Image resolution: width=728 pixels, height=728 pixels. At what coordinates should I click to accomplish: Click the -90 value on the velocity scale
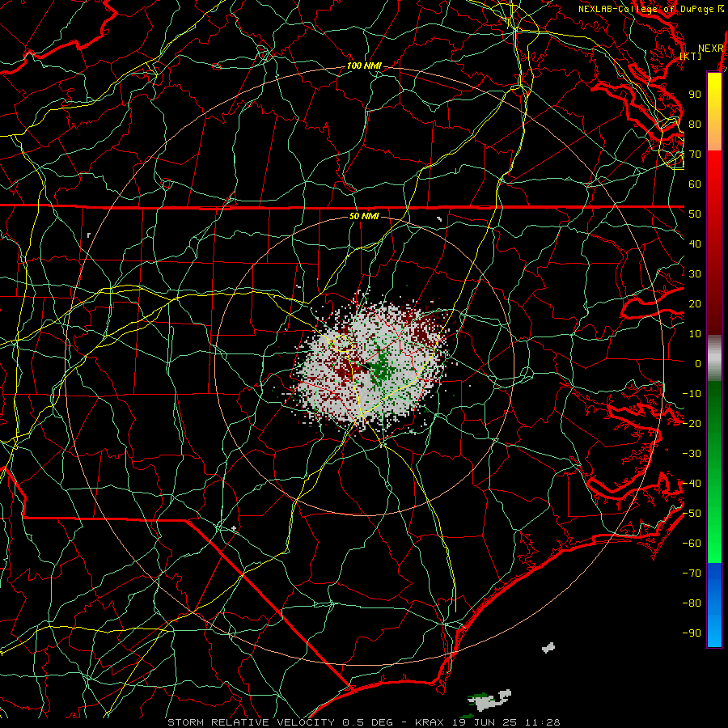(x=692, y=633)
